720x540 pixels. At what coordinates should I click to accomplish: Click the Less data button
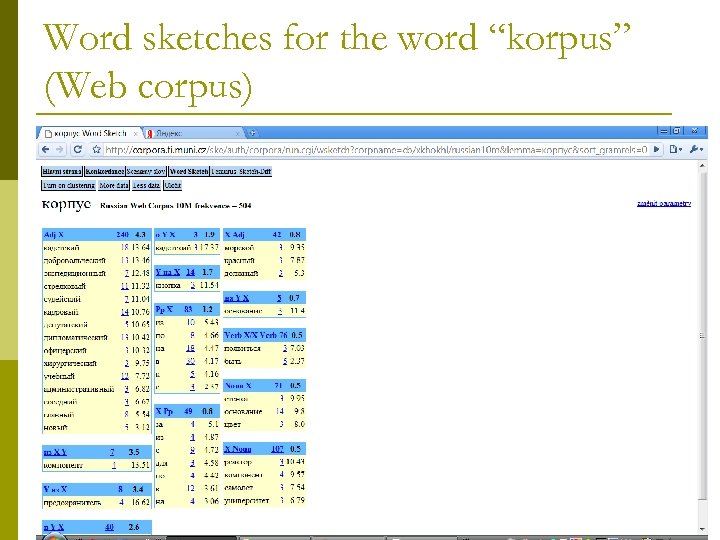pos(146,186)
